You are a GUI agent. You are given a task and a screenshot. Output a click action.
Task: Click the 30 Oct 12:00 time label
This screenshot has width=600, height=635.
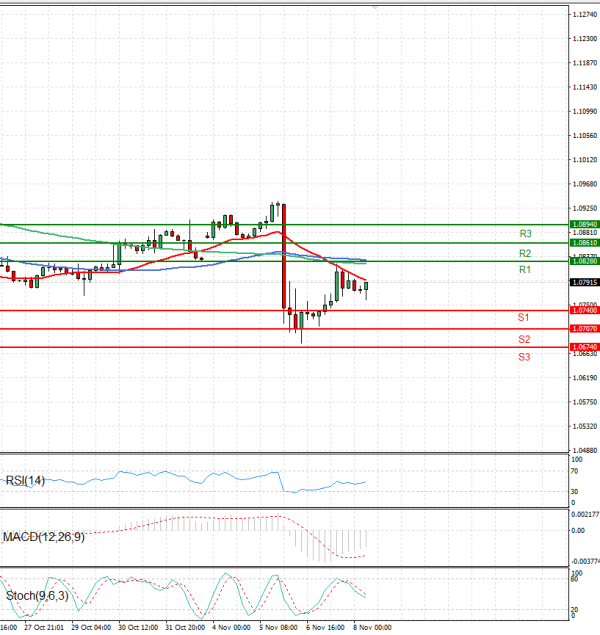138,628
